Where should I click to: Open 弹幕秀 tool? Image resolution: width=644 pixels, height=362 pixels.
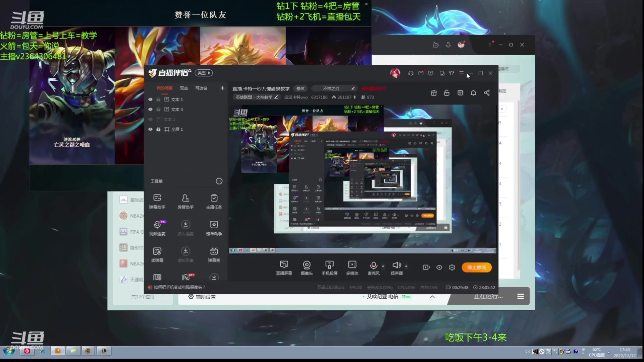point(214,254)
